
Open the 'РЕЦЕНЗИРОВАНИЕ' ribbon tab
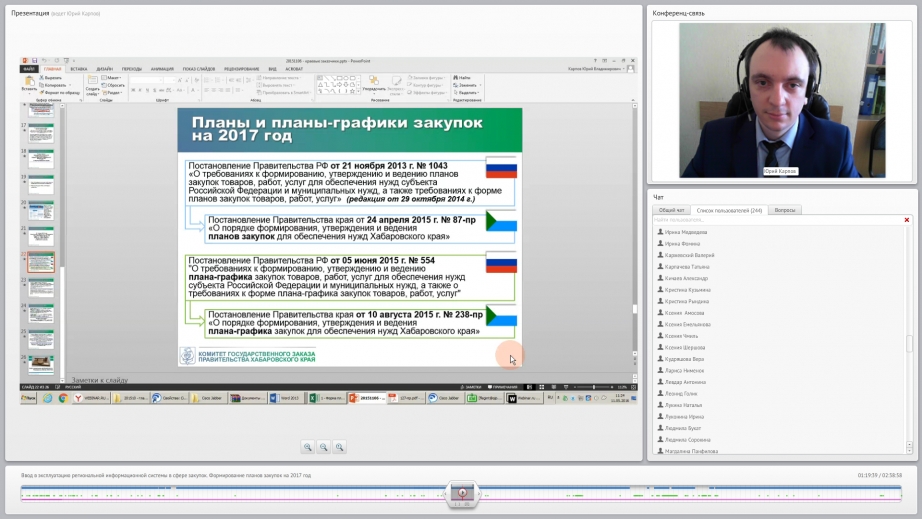click(241, 69)
